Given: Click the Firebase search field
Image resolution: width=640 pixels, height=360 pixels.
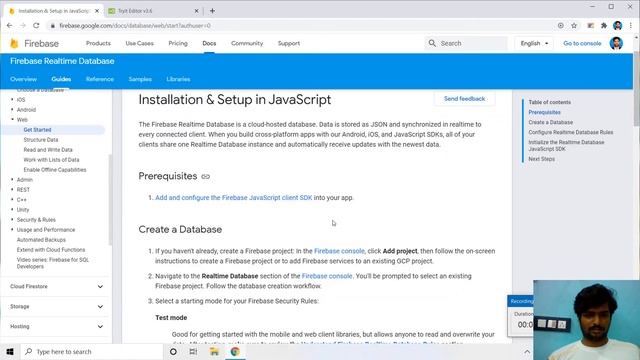Looking at the screenshot, I should (466, 43).
